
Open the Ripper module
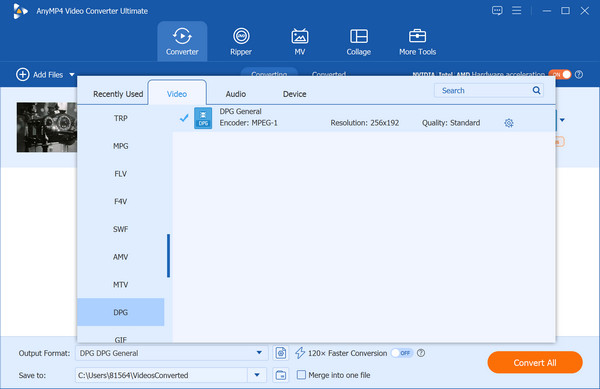coord(241,41)
